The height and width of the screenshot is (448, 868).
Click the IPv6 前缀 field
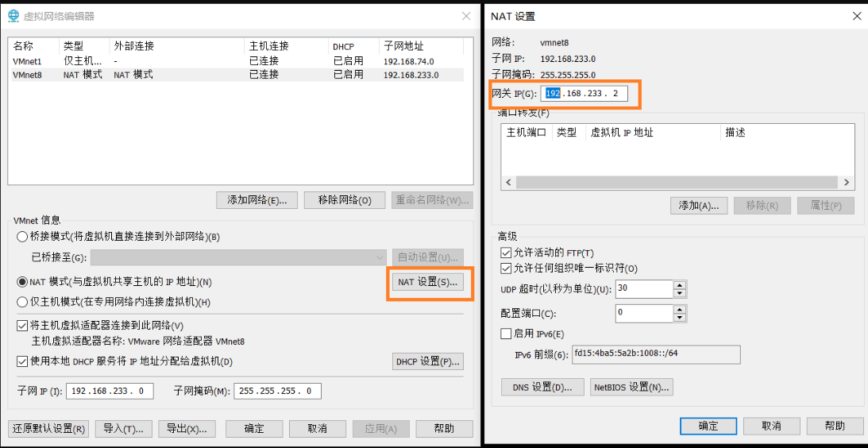coord(656,354)
